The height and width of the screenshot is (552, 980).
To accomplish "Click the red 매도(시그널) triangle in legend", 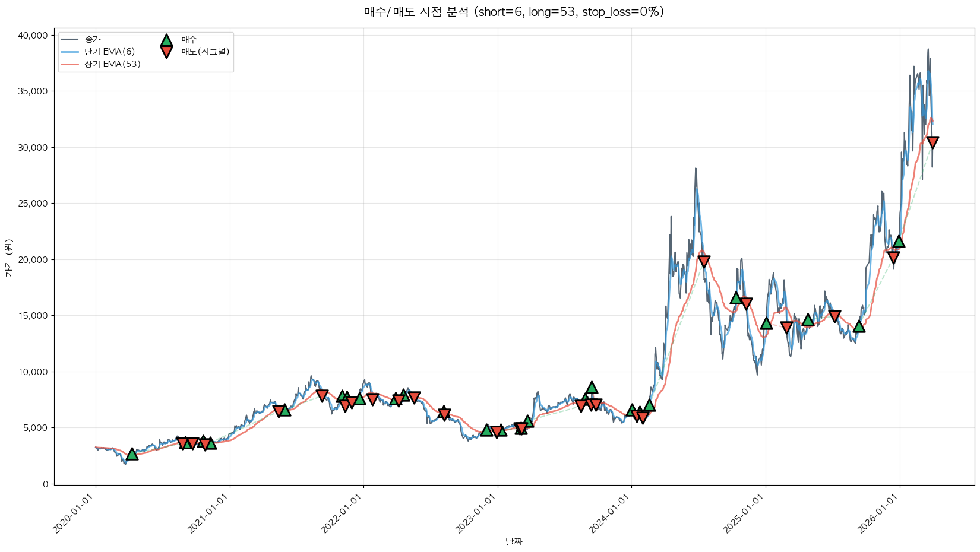I will click(x=166, y=52).
